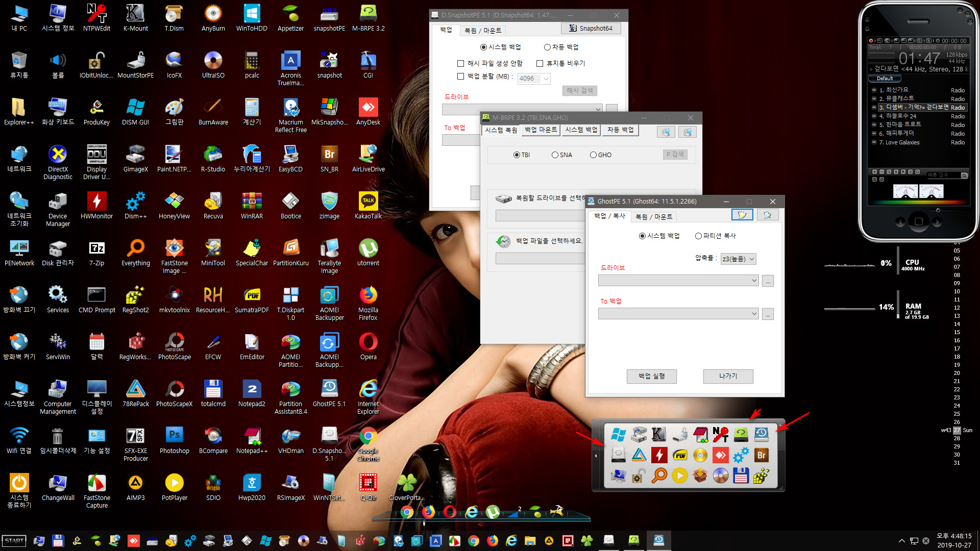Switch to 복원 / 마운트 tab in D.SnapshotPE

click(x=482, y=31)
